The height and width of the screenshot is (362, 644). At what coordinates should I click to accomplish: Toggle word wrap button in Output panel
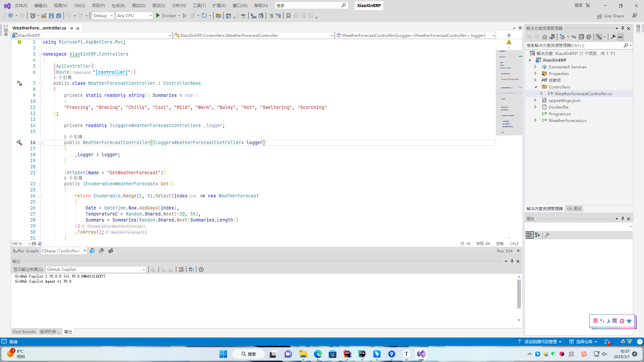click(191, 269)
